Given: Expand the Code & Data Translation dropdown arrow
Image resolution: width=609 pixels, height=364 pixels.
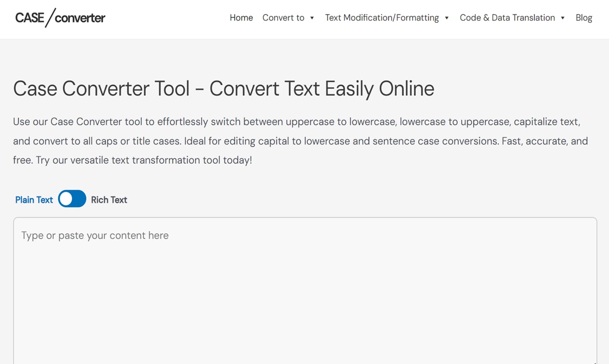Looking at the screenshot, I should pyautogui.click(x=562, y=18).
